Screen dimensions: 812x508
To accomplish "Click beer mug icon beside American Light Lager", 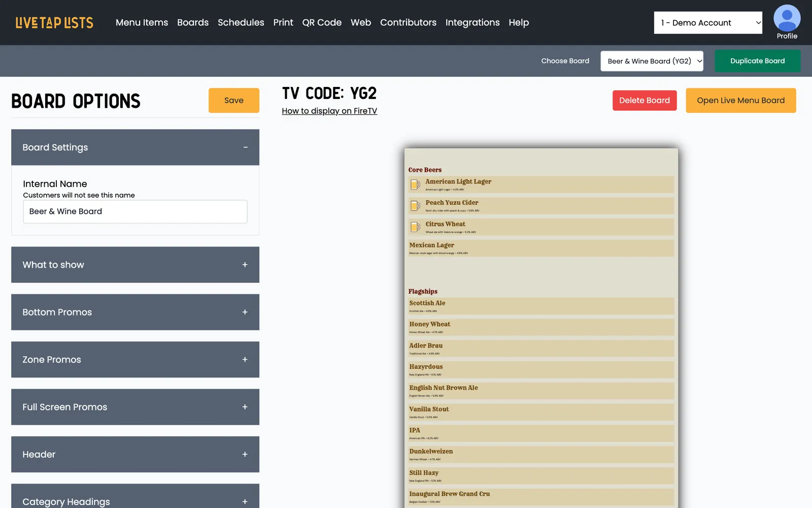I will point(415,185).
